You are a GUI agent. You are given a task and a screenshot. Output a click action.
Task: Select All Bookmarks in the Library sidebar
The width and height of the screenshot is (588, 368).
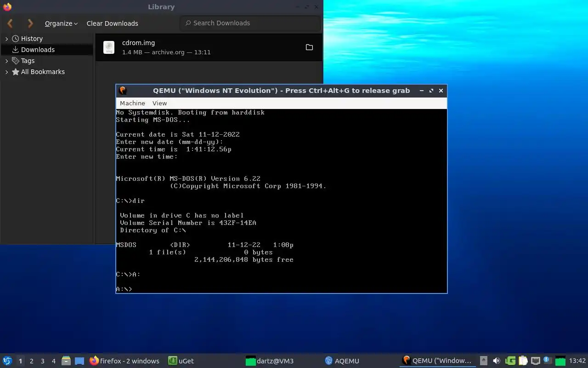point(43,72)
